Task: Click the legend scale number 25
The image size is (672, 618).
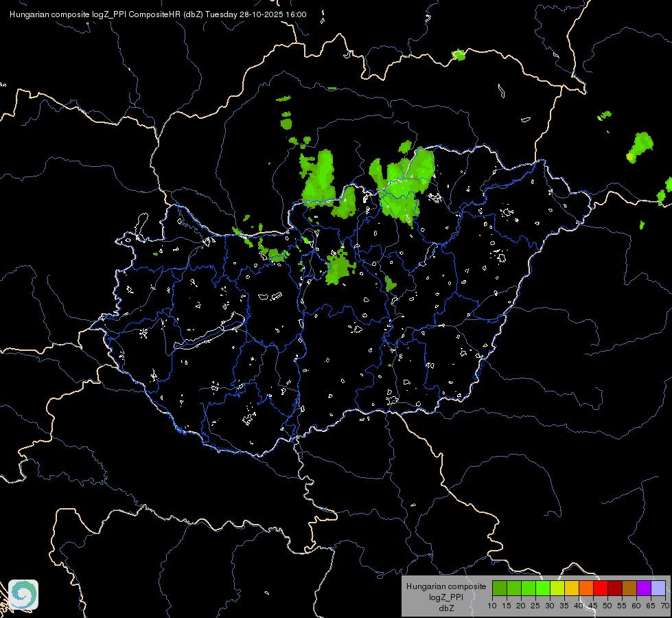Action: 535,606
